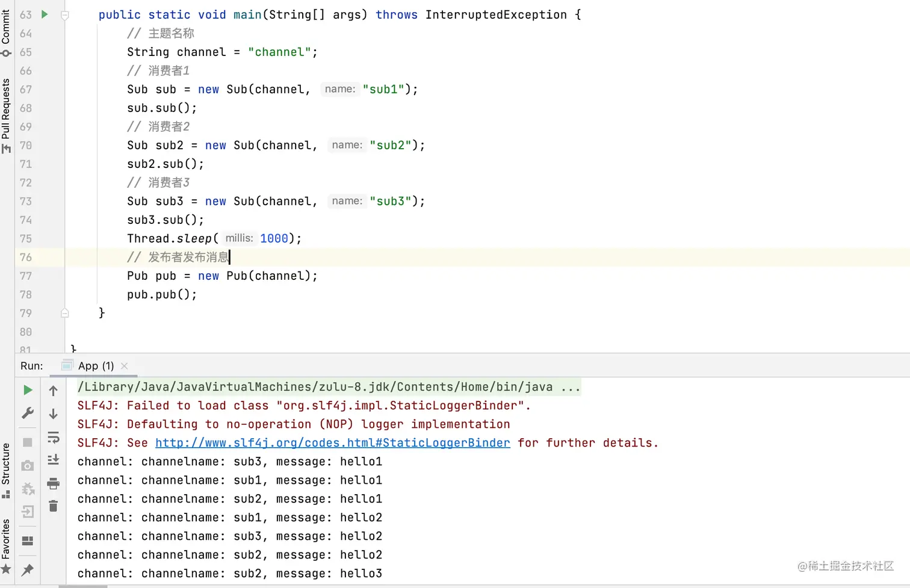This screenshot has width=910, height=588.
Task: Click console line 'sub3, message: hello2'
Action: coord(230,536)
